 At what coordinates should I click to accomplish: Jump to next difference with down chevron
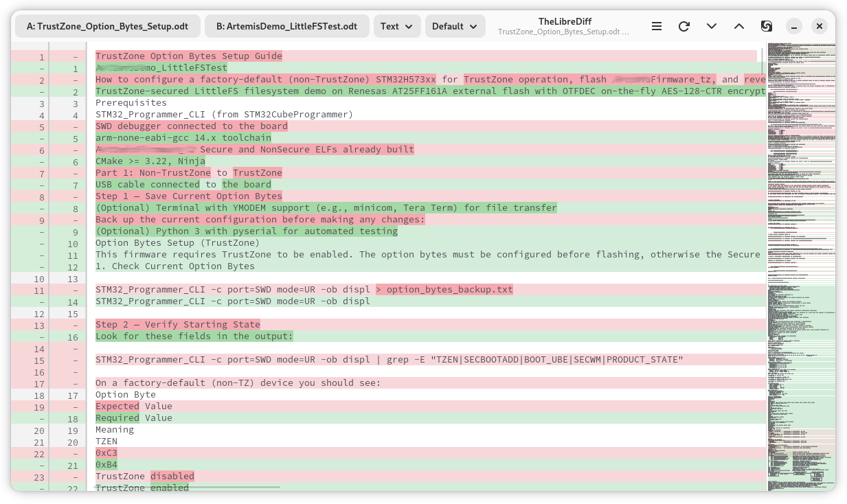point(712,25)
